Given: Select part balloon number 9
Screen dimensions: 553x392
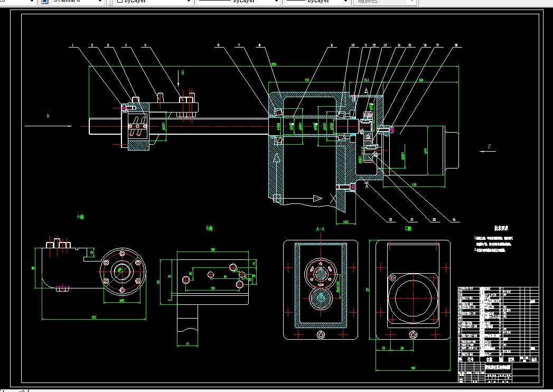Looking at the screenshot, I should point(332,45).
